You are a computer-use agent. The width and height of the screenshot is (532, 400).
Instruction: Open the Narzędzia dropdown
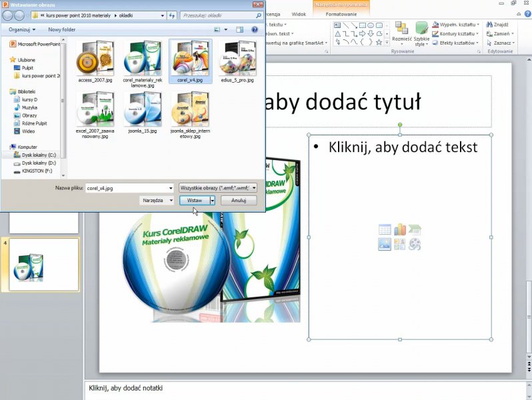pyautogui.click(x=157, y=200)
